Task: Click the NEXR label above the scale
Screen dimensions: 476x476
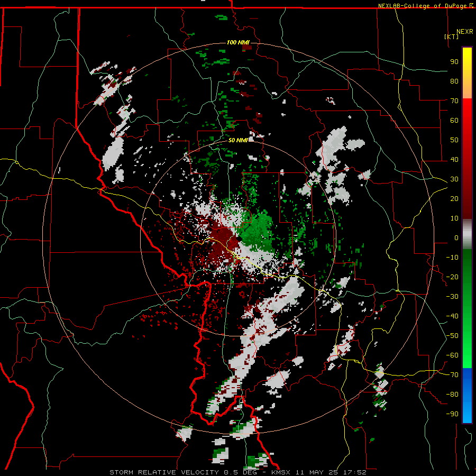Action: pos(464,32)
